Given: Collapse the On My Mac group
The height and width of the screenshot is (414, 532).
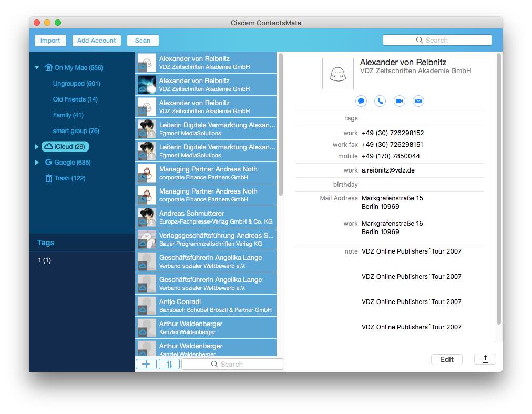Looking at the screenshot, I should pos(37,67).
